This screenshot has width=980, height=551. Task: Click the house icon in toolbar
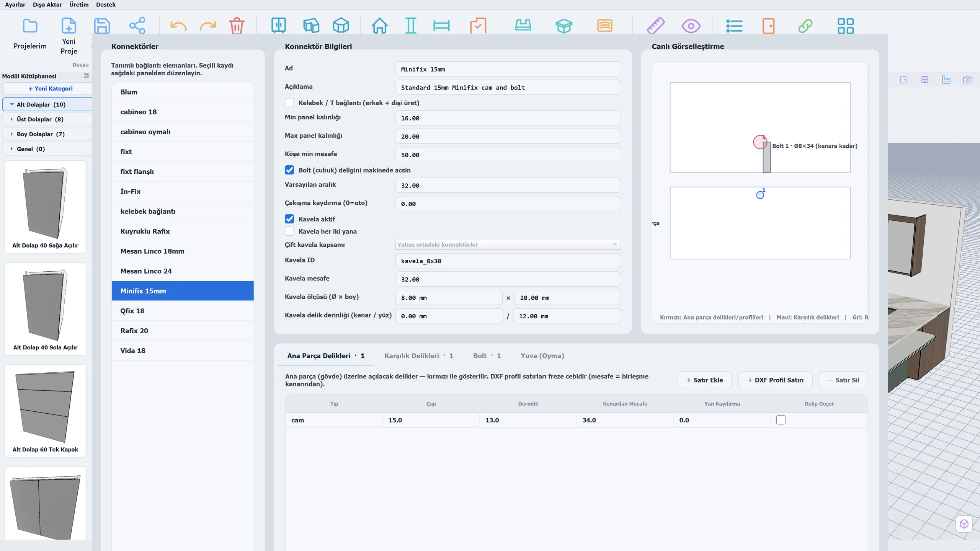379,26
